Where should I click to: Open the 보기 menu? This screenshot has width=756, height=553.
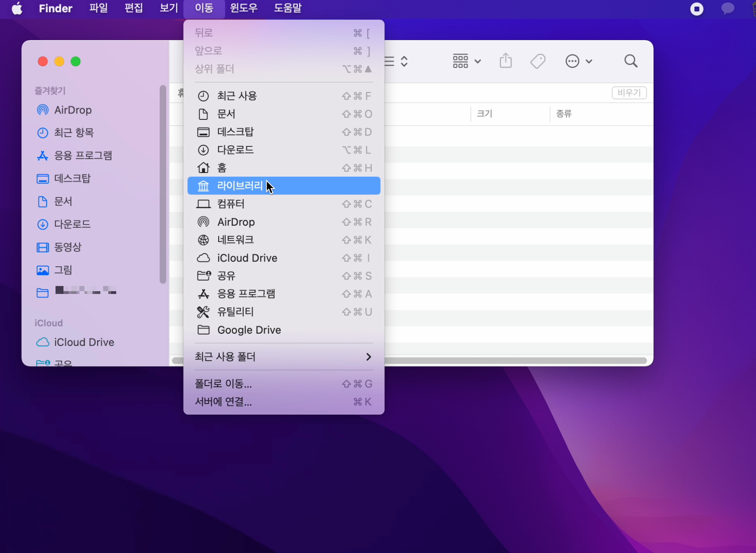pos(169,8)
